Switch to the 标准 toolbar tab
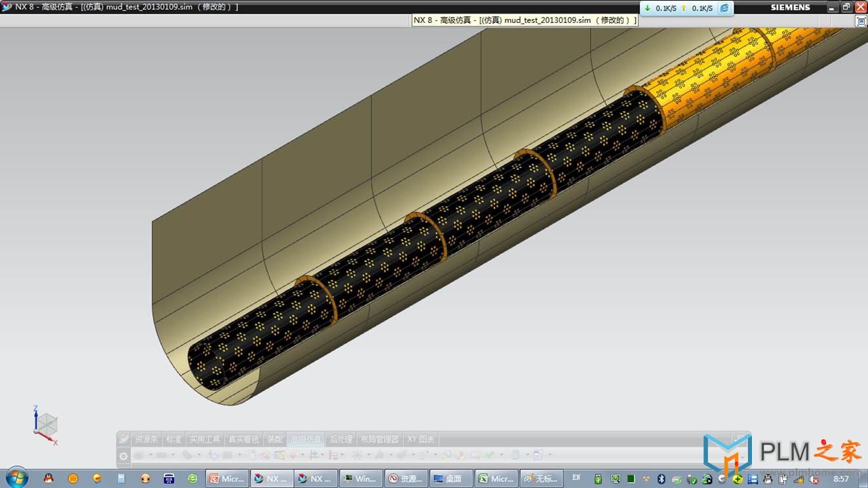 [174, 439]
